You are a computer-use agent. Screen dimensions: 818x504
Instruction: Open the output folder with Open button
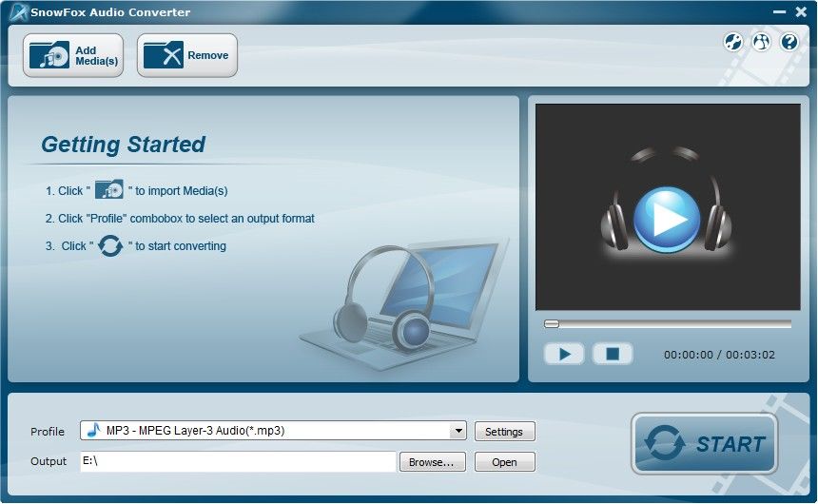click(x=504, y=462)
